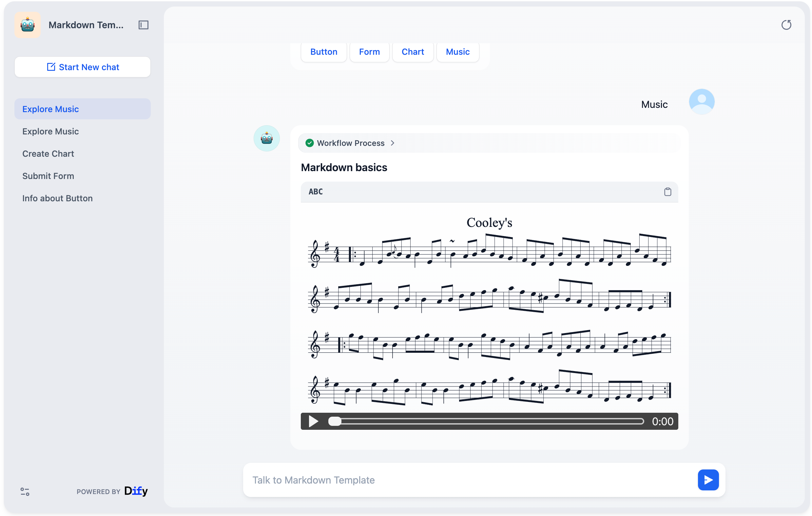812x516 pixels.
Task: Choose the Form suggestion chip
Action: 369,51
